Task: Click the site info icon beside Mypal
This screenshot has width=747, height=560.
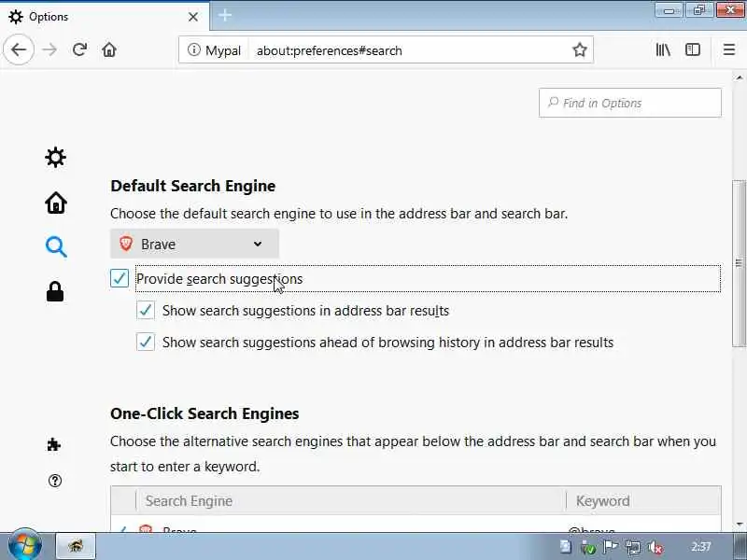Action: point(193,49)
